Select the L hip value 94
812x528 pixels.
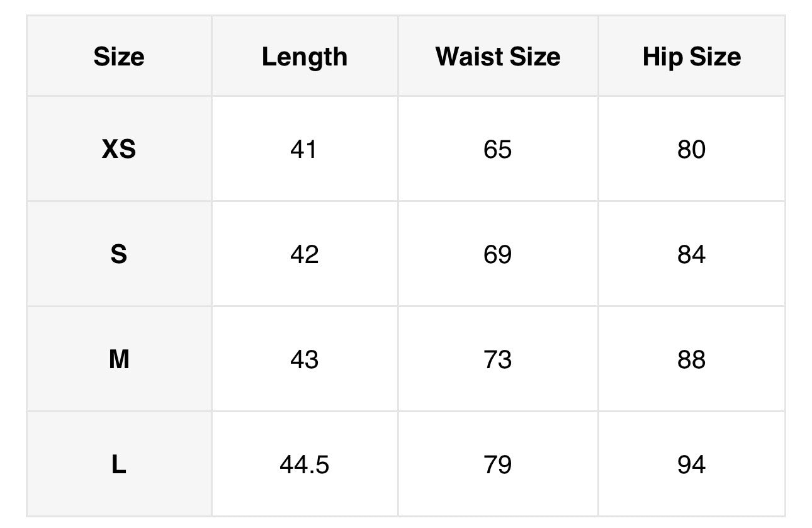click(692, 465)
